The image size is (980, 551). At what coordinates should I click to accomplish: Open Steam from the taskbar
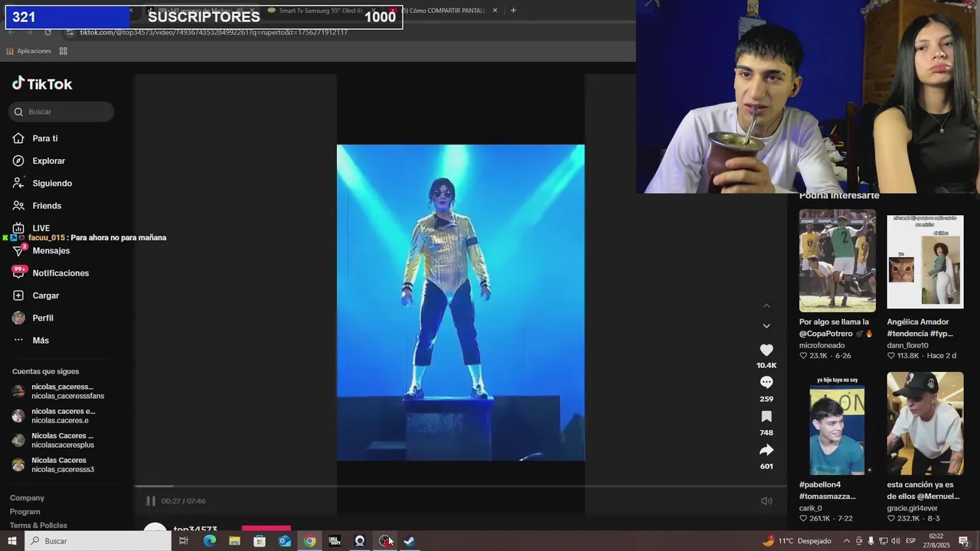point(410,541)
